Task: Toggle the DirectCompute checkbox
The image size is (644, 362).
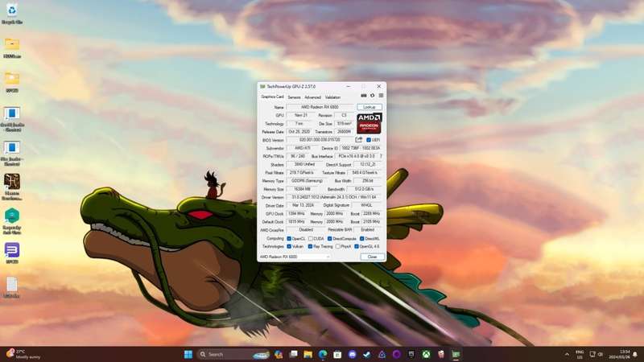Action: (x=330, y=238)
